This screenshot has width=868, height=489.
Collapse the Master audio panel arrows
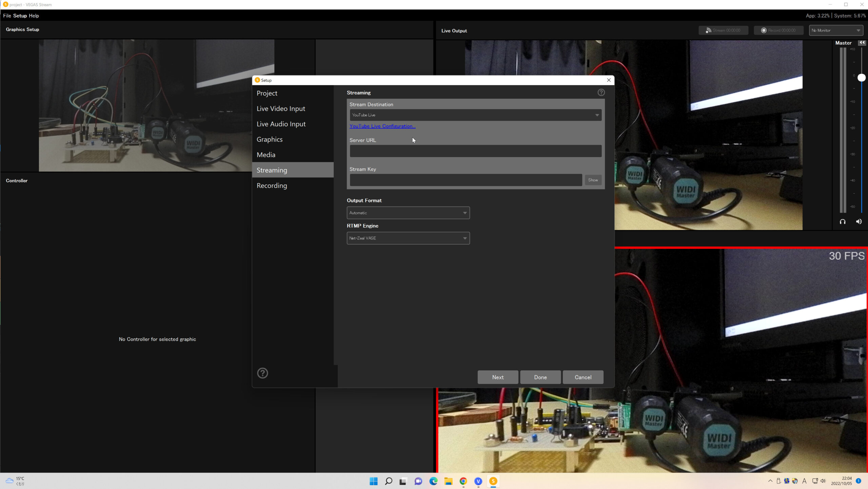pos(862,43)
